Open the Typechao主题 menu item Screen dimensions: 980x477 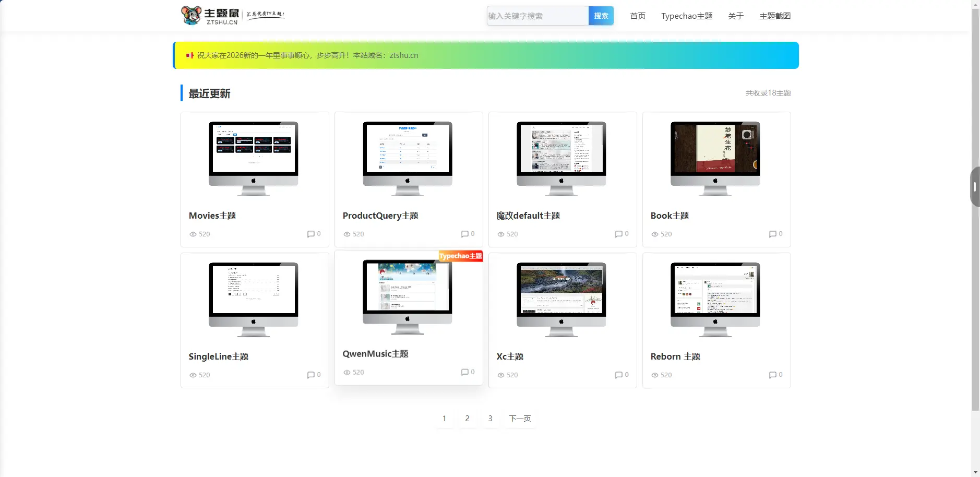[687, 16]
